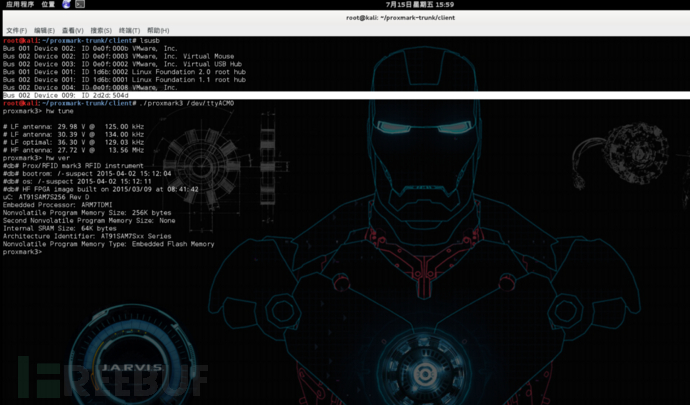Click Embedded Processor: ARM7TDMI line

[x=57, y=205]
